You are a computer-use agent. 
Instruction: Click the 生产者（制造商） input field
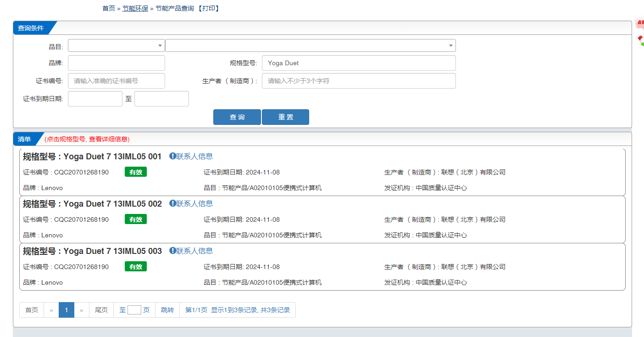[359, 81]
